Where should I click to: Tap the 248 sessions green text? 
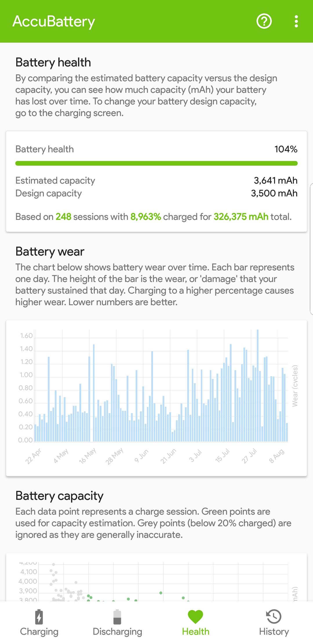tap(63, 217)
